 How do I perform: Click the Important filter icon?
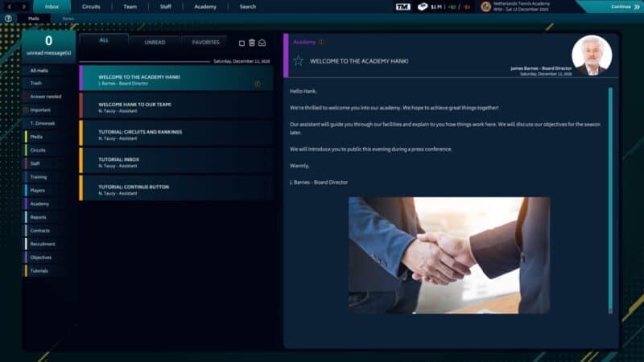pos(26,110)
